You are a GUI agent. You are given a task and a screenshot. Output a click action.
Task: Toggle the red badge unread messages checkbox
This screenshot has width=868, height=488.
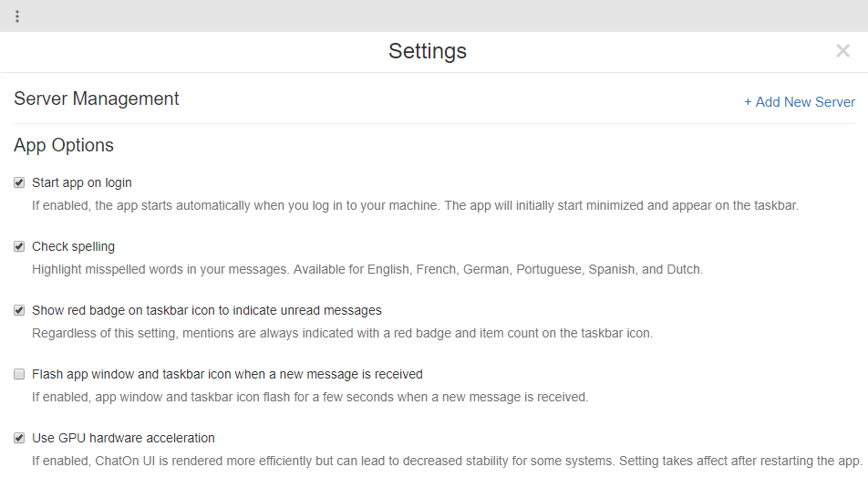(19, 310)
